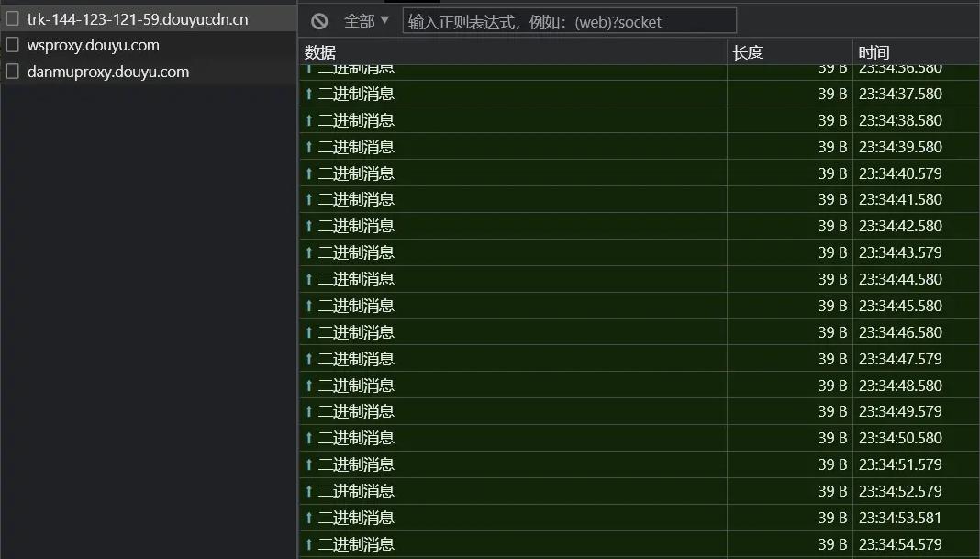Click the outgoing arrow icon at 23:34:50.580

pyautogui.click(x=308, y=438)
